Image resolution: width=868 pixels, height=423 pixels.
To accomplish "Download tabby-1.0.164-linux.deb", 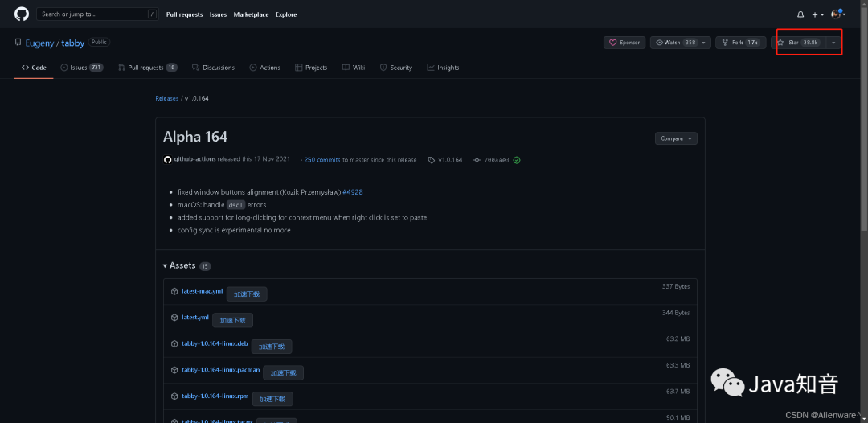I will point(215,343).
